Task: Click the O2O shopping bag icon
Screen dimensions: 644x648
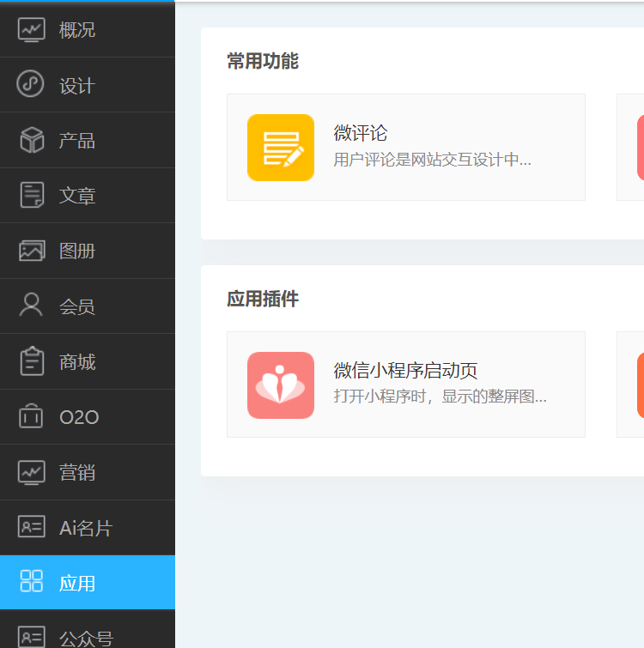Action: [x=31, y=415]
